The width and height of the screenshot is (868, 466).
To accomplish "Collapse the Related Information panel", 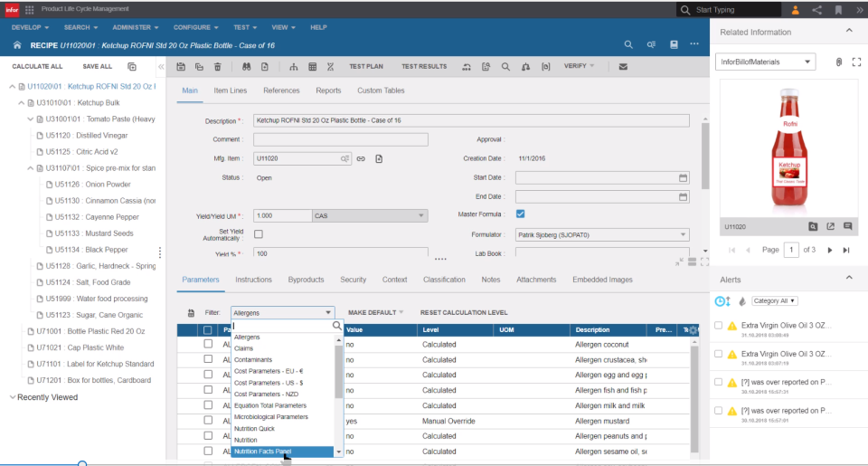I will 848,31.
